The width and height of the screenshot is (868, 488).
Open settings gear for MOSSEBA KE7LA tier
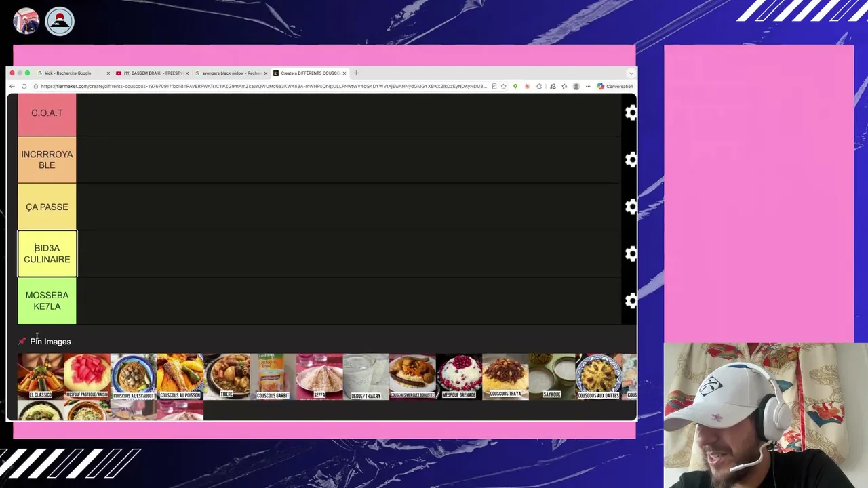[631, 300]
